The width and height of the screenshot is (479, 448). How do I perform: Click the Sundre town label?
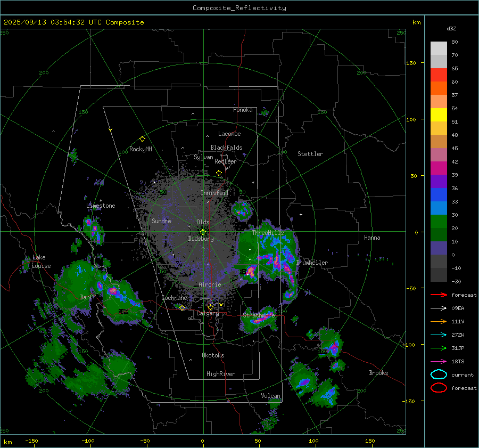tap(161, 221)
